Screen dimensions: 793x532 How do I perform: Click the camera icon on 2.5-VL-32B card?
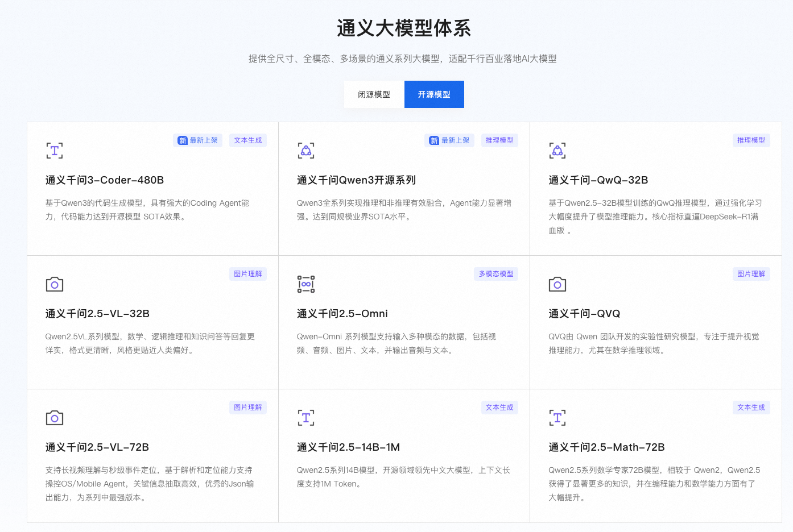click(x=55, y=284)
